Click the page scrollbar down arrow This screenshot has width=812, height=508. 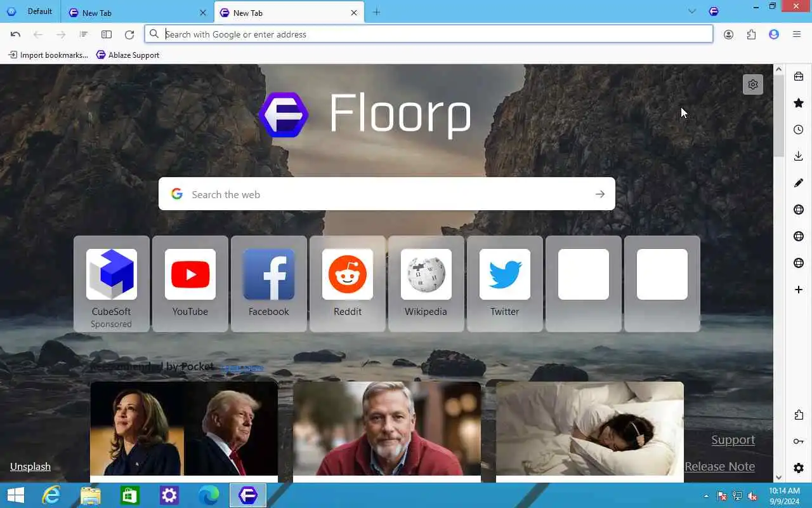[779, 478]
